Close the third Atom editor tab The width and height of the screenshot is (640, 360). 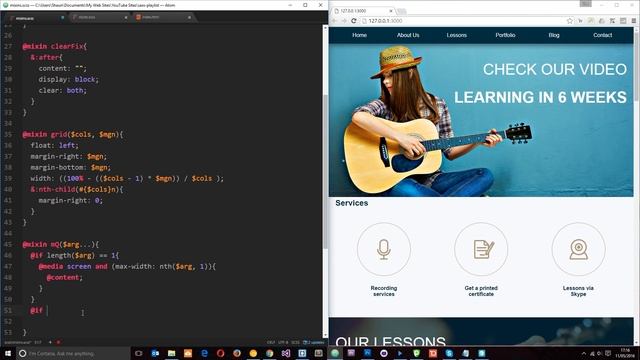(189, 18)
